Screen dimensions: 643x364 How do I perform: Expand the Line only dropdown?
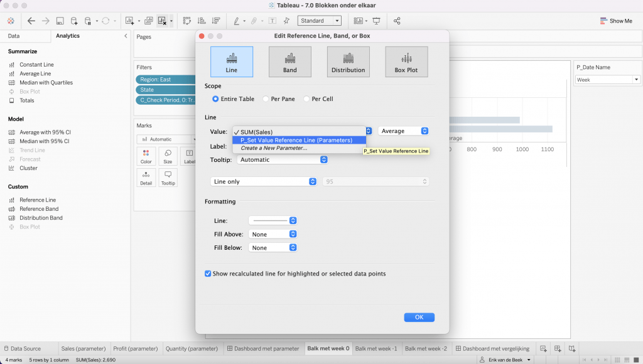tap(263, 181)
